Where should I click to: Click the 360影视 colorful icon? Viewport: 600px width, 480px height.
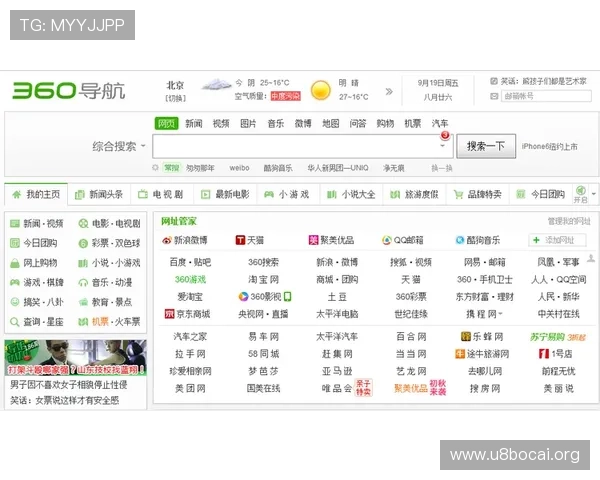pos(243,297)
